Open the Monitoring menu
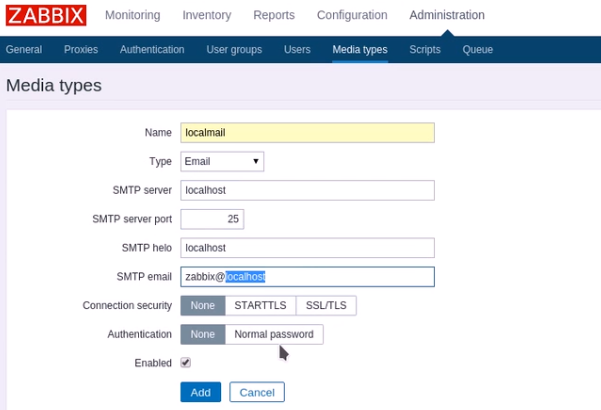601x410 pixels. [133, 15]
